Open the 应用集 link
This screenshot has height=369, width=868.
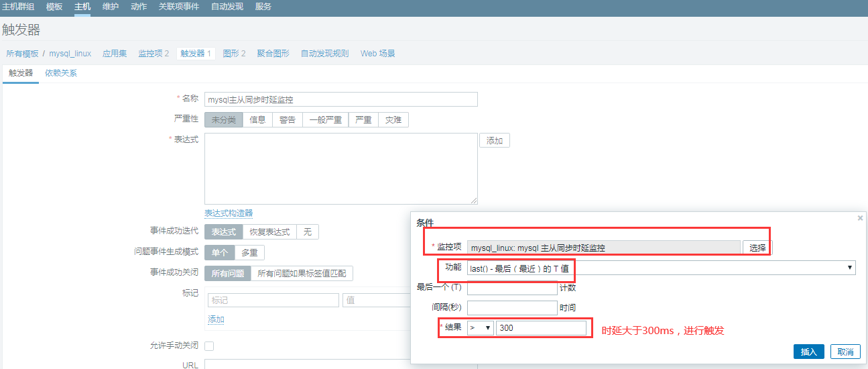coord(115,54)
